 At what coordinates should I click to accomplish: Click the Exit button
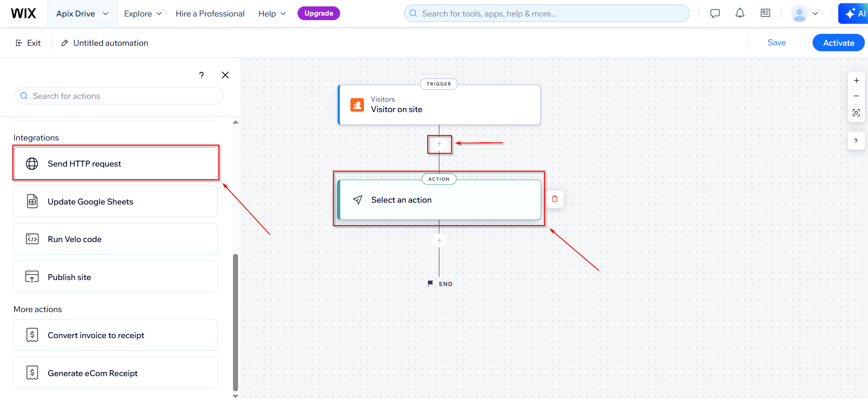point(28,43)
